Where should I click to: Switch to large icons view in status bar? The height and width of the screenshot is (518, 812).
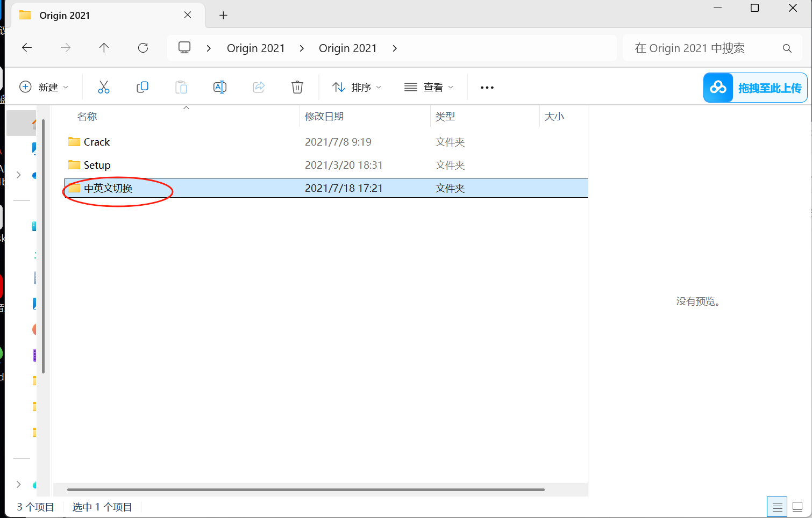[x=797, y=507]
